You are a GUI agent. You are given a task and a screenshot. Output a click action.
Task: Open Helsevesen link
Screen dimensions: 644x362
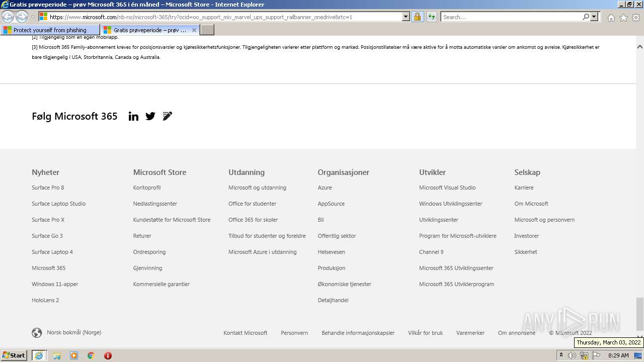331,252
